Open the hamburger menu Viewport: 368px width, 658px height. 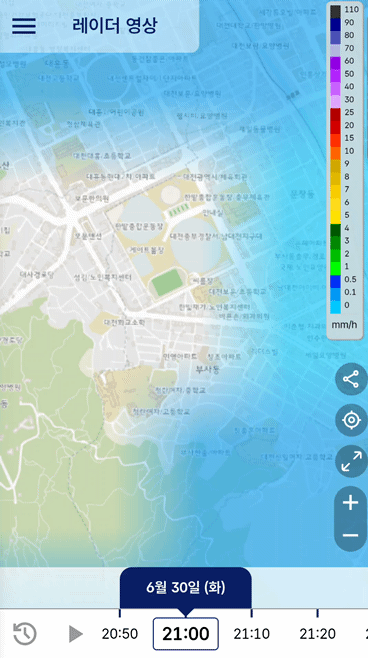(24, 26)
